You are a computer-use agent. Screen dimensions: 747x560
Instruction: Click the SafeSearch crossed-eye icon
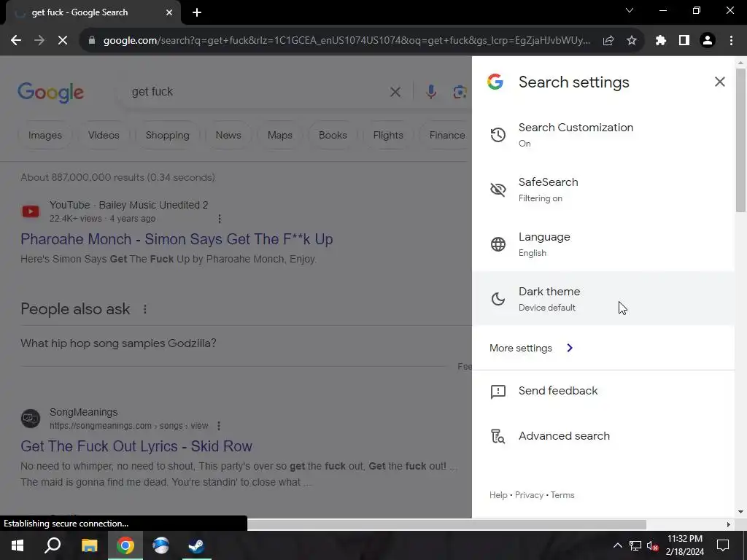[x=498, y=190]
